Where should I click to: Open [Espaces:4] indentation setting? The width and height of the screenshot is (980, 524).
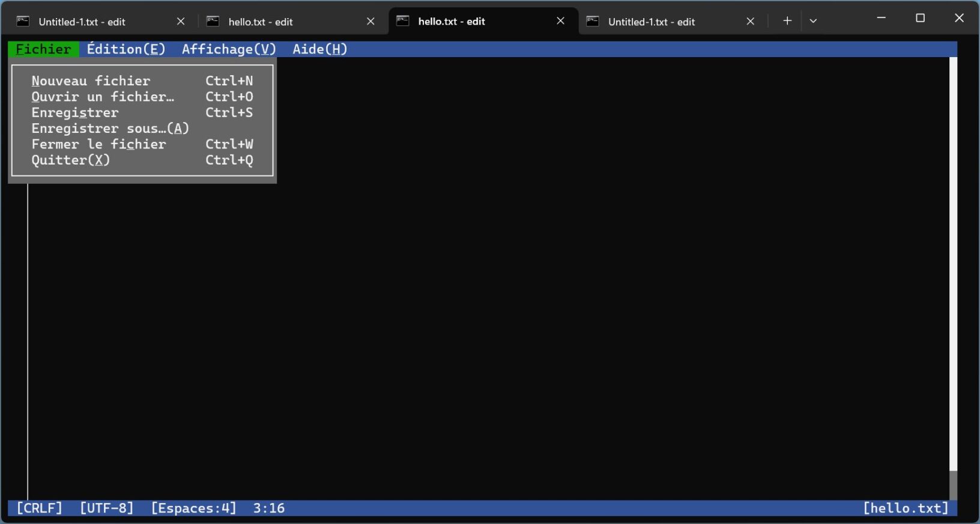(x=193, y=508)
